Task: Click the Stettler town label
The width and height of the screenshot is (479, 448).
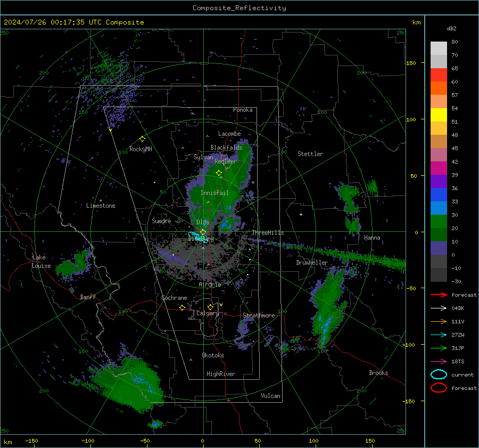Action: 310,154
